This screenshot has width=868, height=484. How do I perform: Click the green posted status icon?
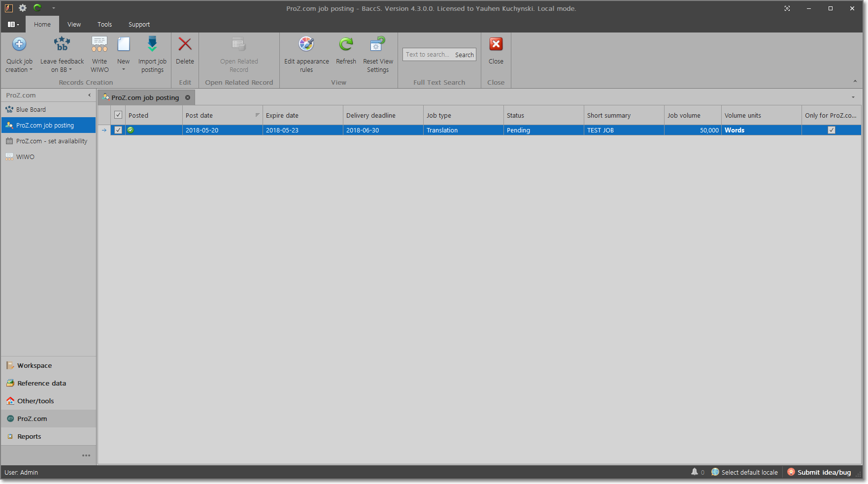[x=131, y=130]
